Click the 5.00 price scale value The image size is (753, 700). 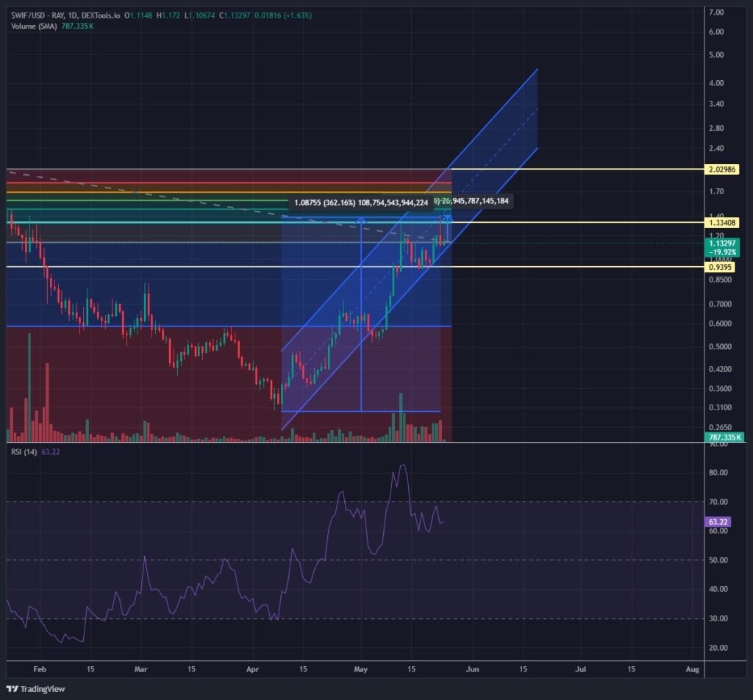716,54
